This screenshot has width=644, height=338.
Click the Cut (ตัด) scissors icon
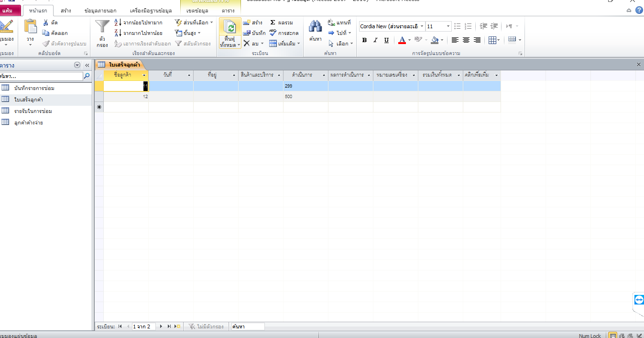(x=46, y=23)
